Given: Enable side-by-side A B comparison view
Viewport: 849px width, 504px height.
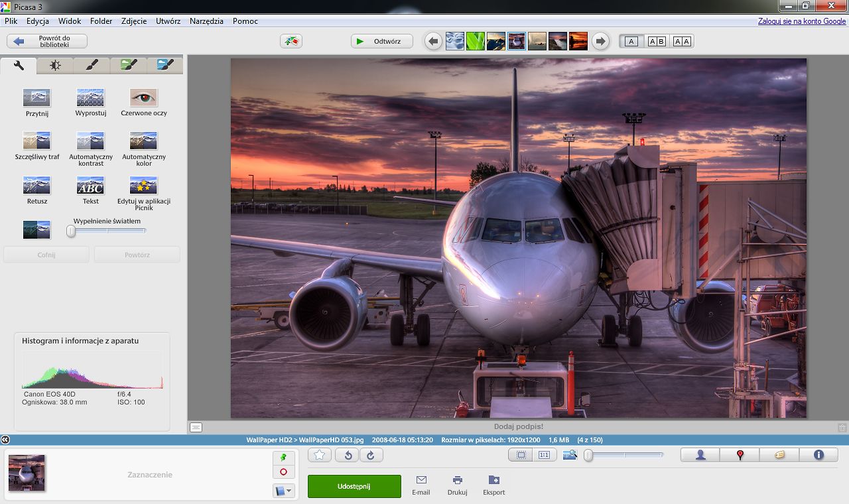Looking at the screenshot, I should [x=657, y=42].
